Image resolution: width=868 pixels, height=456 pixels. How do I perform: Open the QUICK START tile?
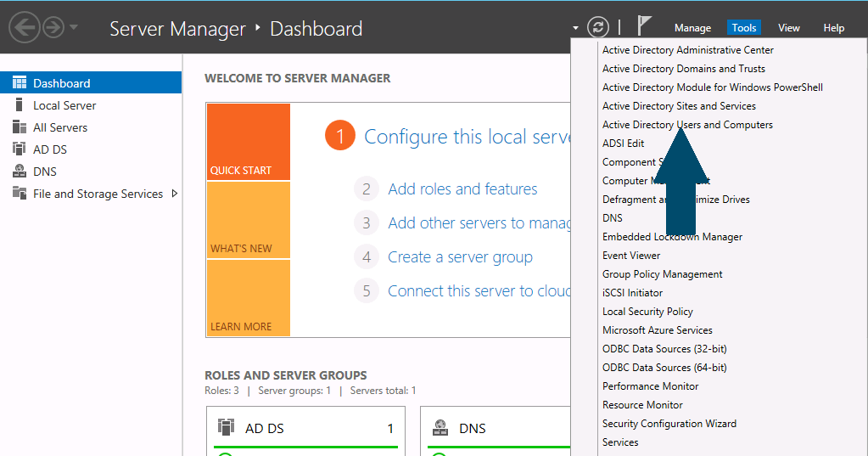(249, 142)
